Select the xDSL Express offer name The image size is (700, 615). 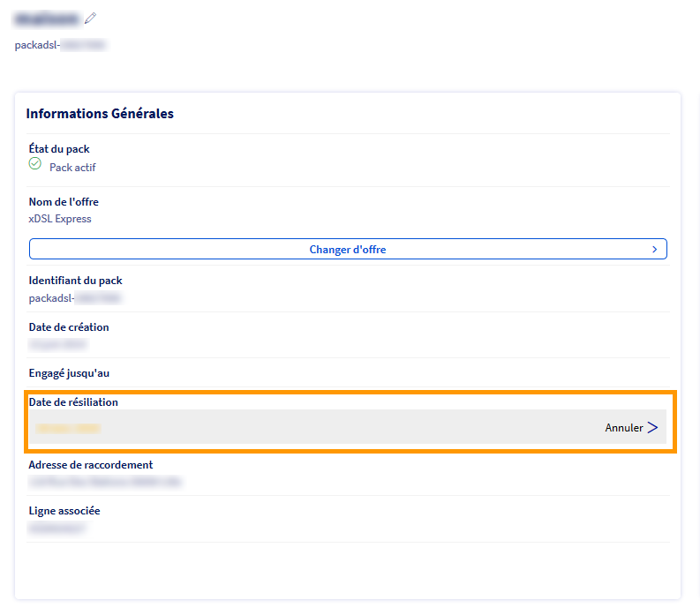click(60, 219)
